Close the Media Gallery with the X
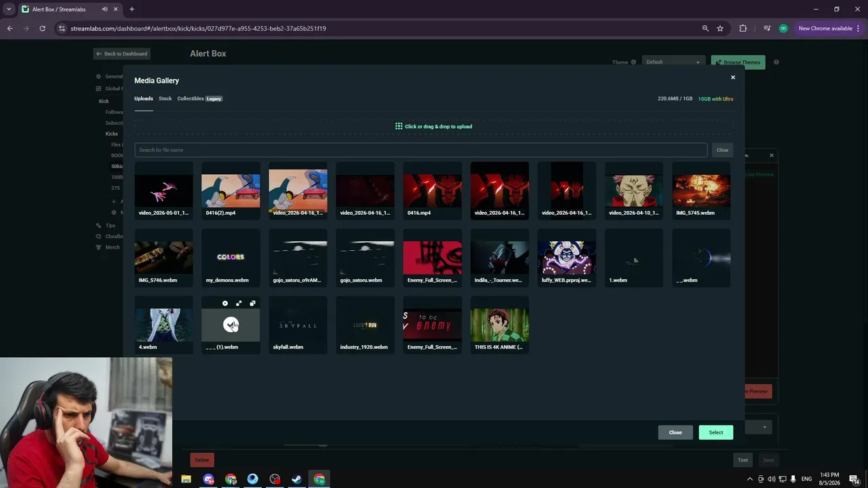 pos(732,77)
